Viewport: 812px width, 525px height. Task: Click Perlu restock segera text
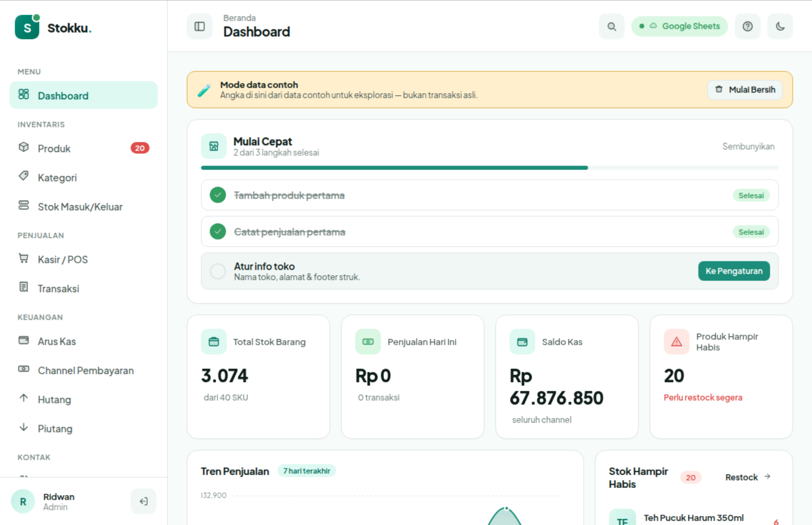[703, 397]
